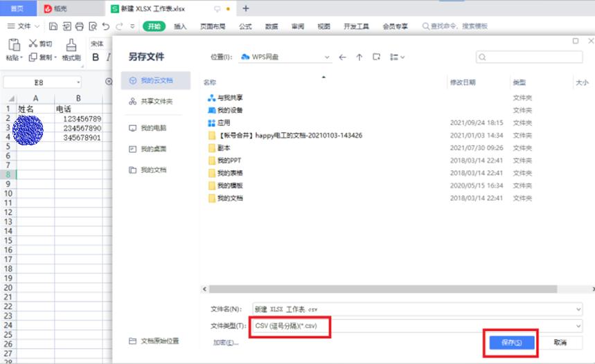Open the 与我共享 shared folder
Image resolution: width=595 pixels, height=364 pixels.
click(x=225, y=98)
